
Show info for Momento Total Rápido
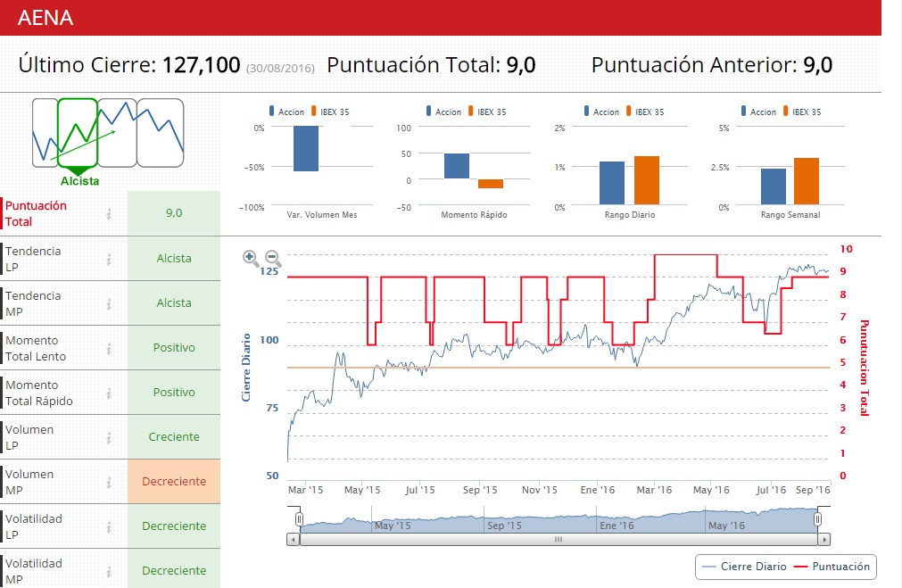point(109,393)
